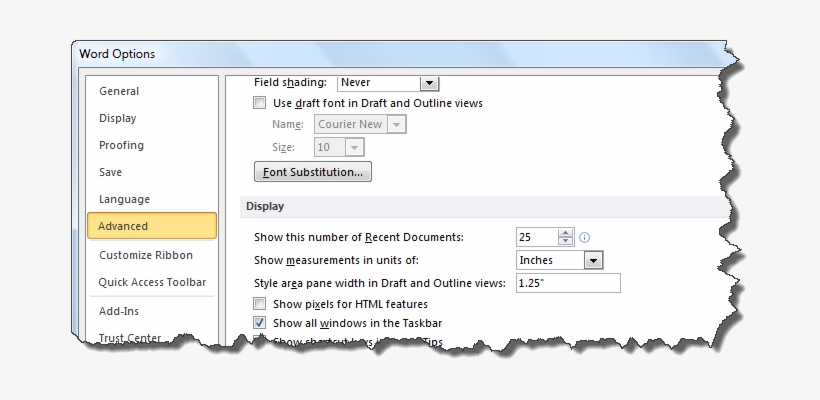The height and width of the screenshot is (400, 820).
Task: Click the Display section heading
Action: [265, 207]
